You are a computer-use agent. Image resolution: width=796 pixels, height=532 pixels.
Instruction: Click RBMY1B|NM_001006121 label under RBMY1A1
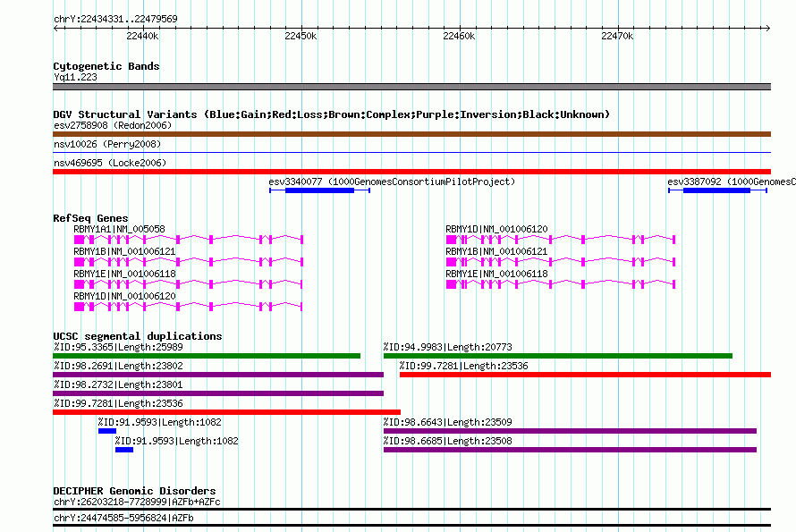tap(125, 252)
